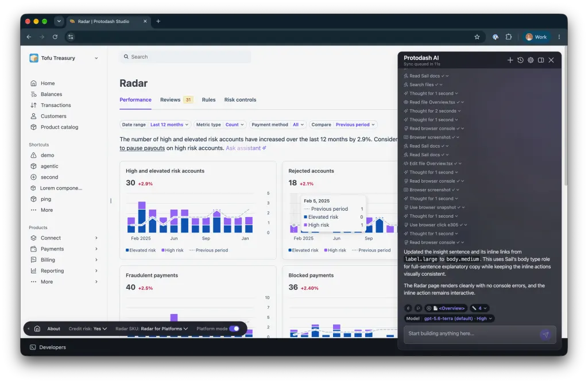Expand Use browser click e305 step
This screenshot has width=588, height=383.
[435, 225]
